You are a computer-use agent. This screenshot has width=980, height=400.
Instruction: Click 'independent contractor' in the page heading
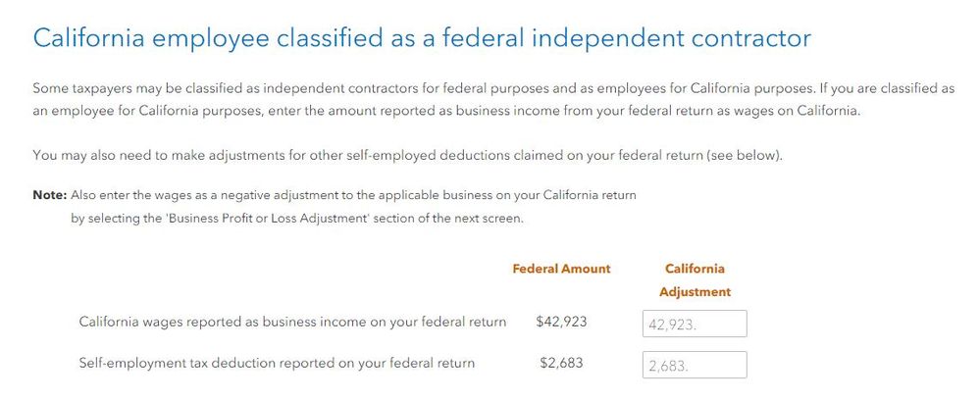672,39
